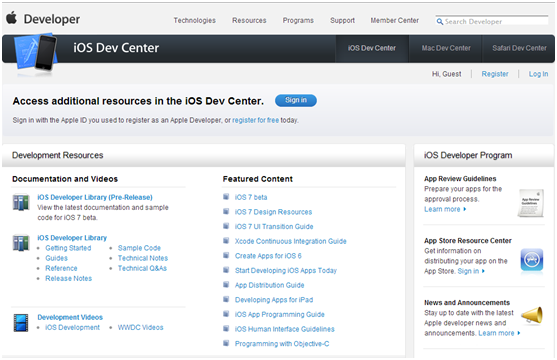Open the Programming with Objective-C link
This screenshot has width=557, height=360.
282,344
